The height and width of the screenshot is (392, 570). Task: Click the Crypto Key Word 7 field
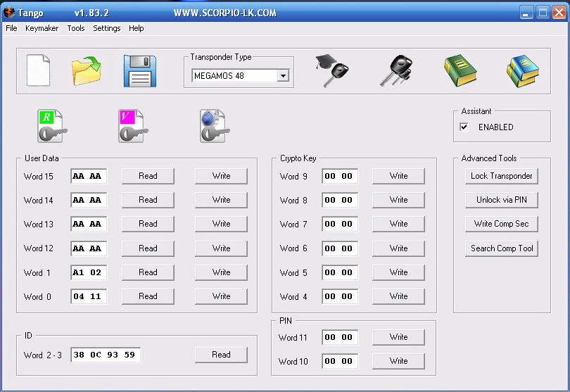(x=339, y=224)
